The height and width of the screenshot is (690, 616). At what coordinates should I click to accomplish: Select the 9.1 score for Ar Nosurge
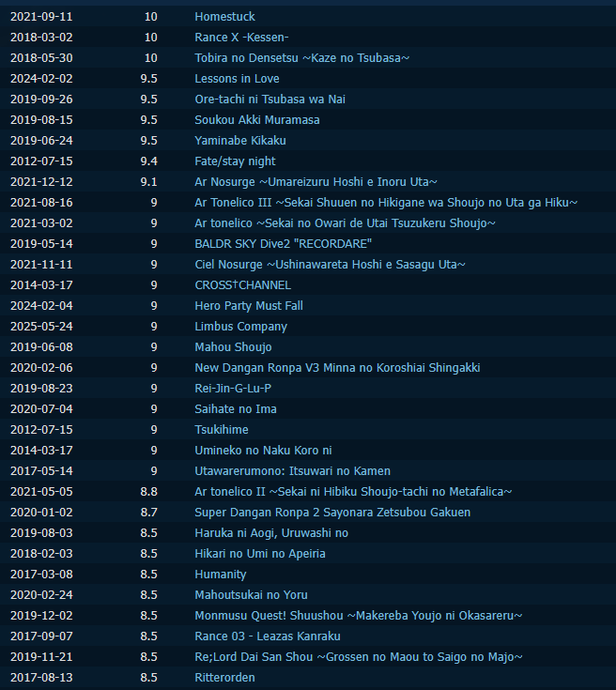tap(148, 182)
